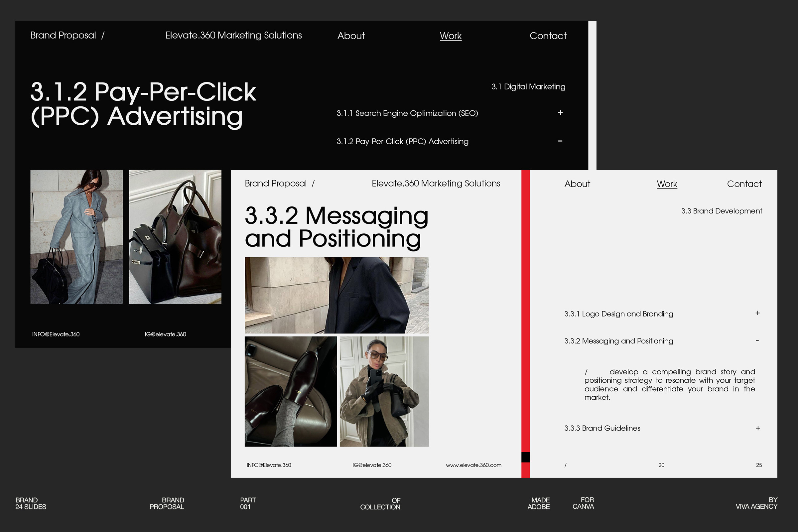Screen dimensions: 798x532
Task: Select the grey suit woman photo
Action: click(76, 237)
